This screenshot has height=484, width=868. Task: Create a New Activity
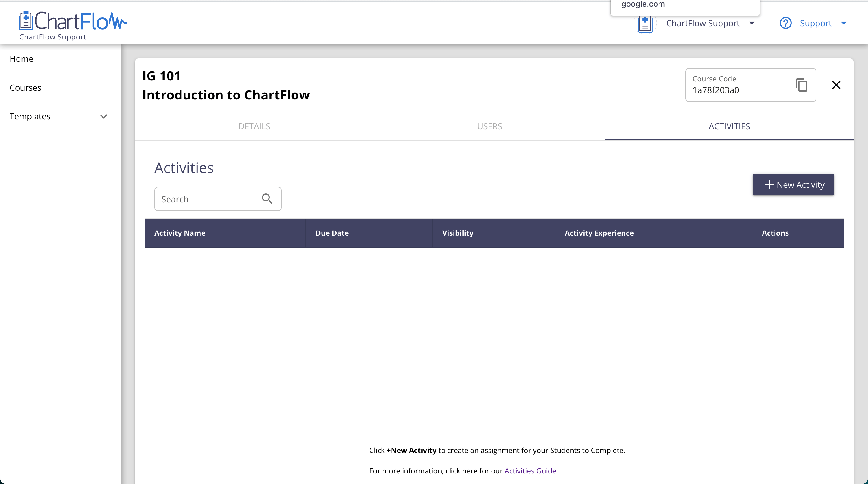793,185
